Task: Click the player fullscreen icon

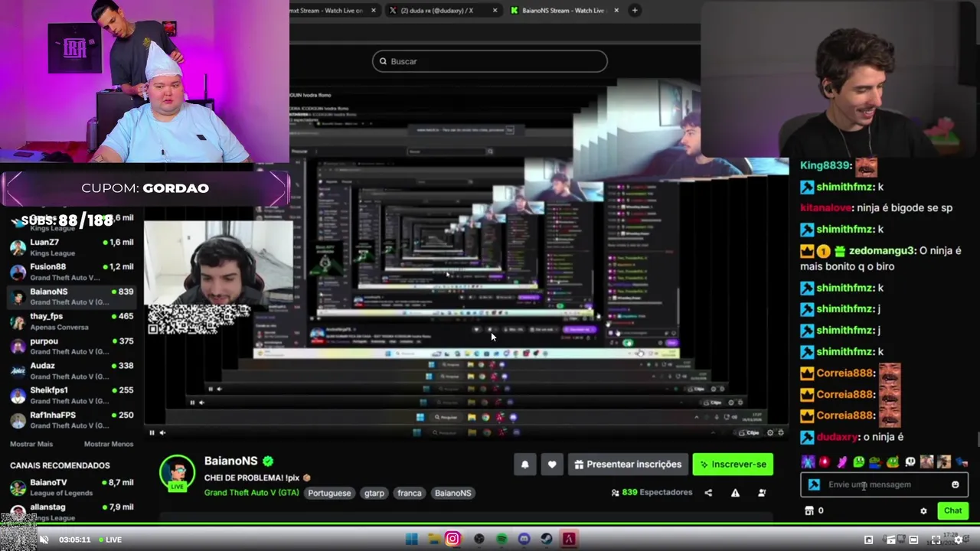Action: [936, 540]
